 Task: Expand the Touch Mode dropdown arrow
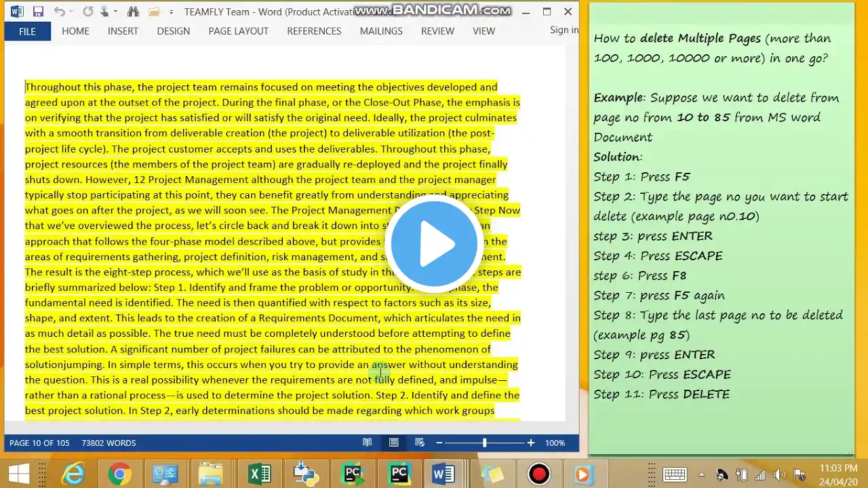point(116,12)
